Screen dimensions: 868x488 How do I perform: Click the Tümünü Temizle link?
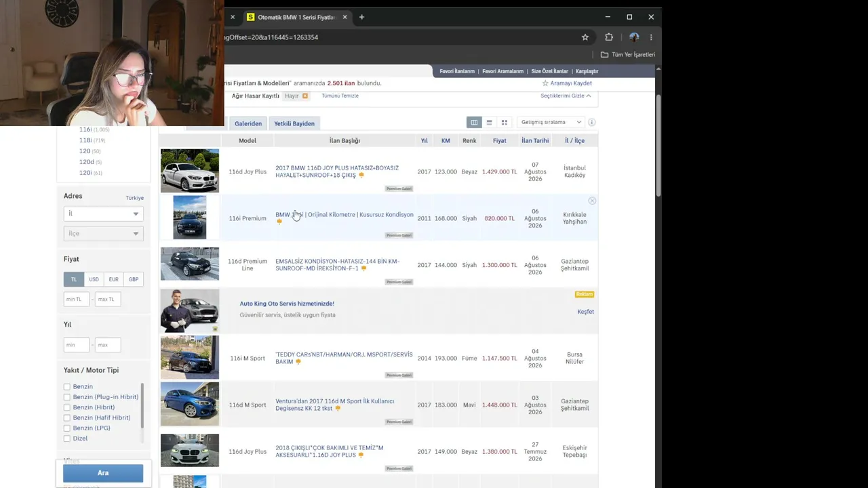pyautogui.click(x=340, y=96)
